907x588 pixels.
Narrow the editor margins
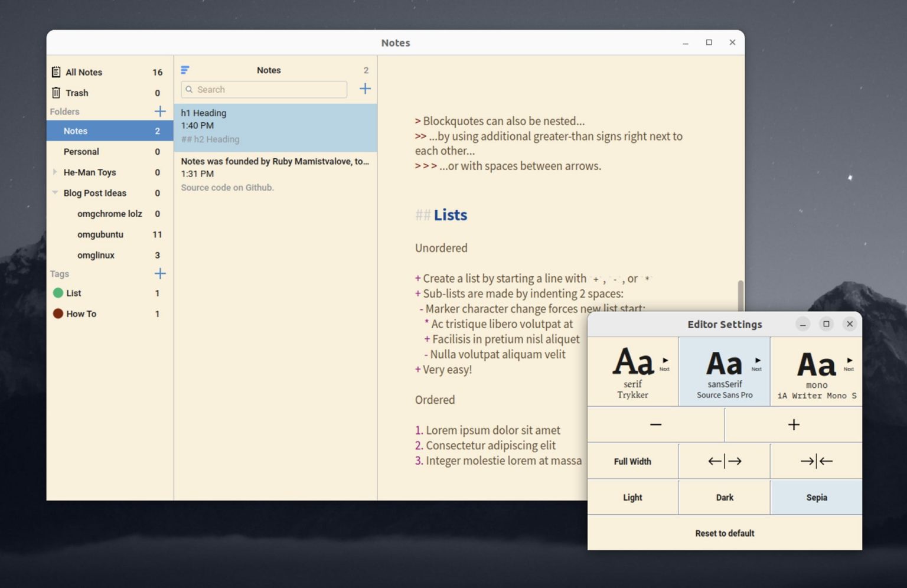point(815,461)
